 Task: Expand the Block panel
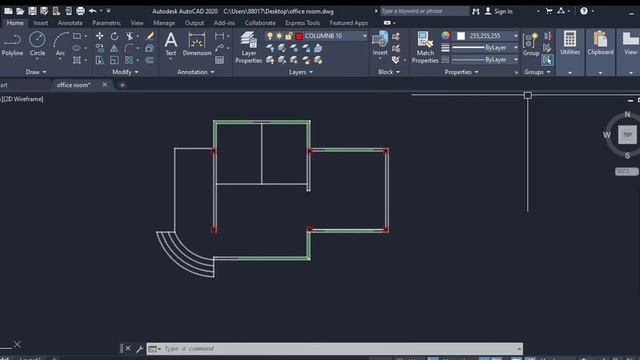389,72
